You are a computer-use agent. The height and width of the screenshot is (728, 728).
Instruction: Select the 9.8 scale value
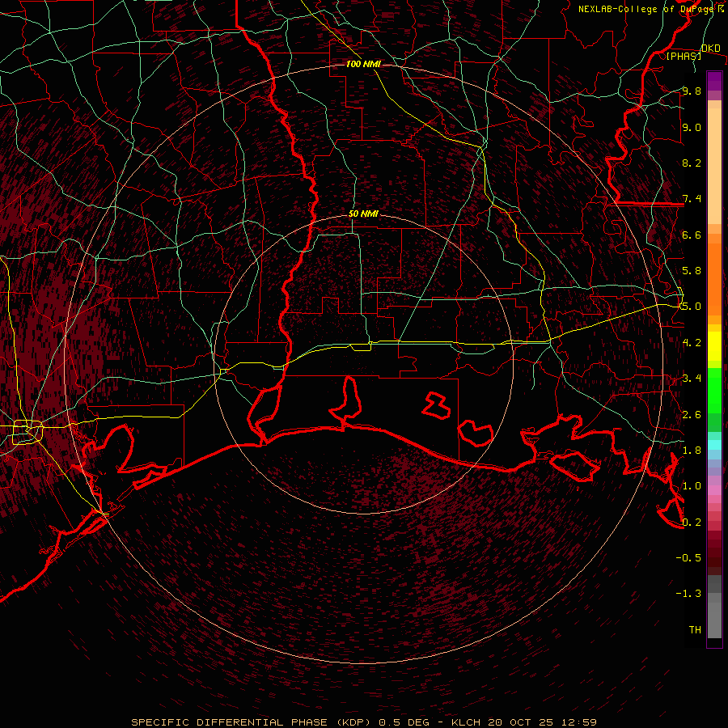pos(692,91)
